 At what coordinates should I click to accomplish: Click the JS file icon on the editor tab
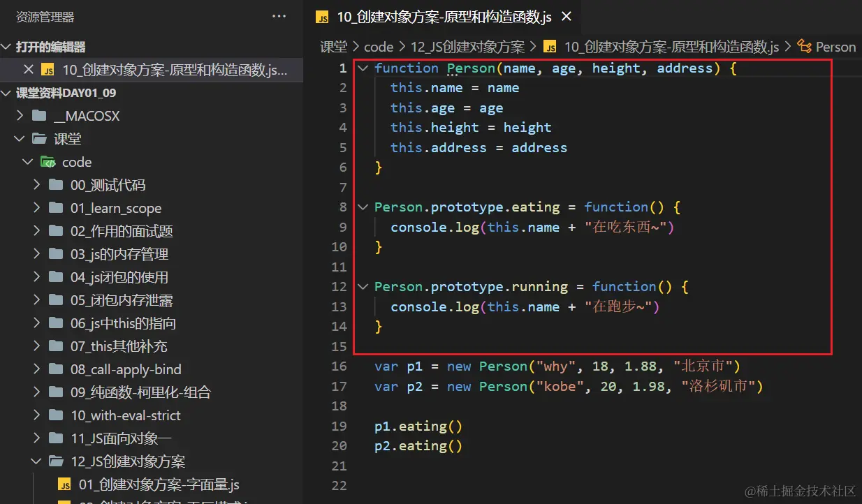point(322,17)
